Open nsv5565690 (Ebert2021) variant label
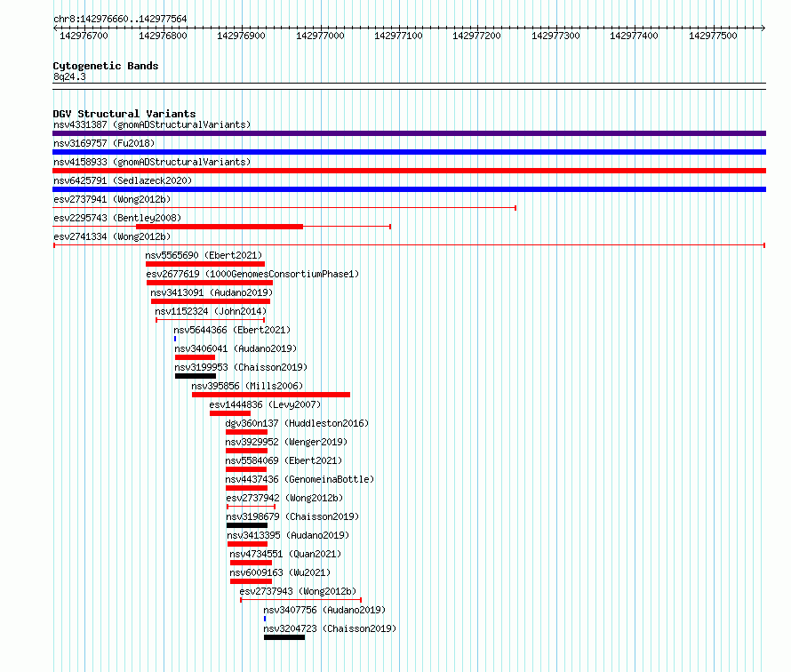 pos(204,255)
